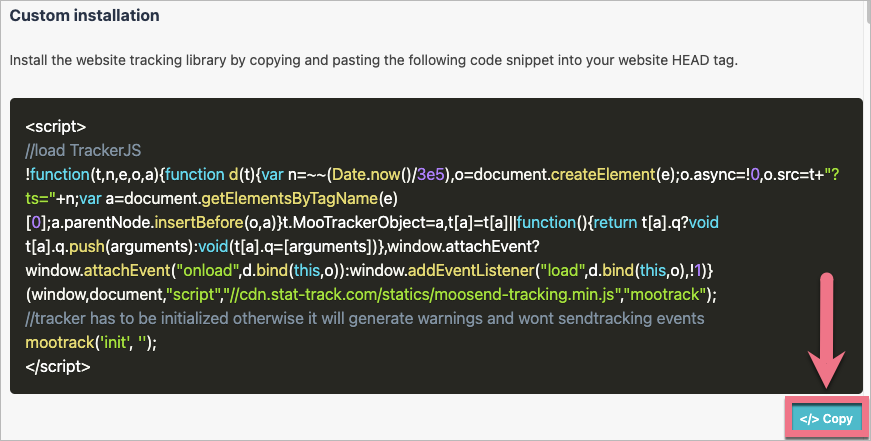Click the closing </script> tag
The height and width of the screenshot is (441, 871).
[58, 366]
